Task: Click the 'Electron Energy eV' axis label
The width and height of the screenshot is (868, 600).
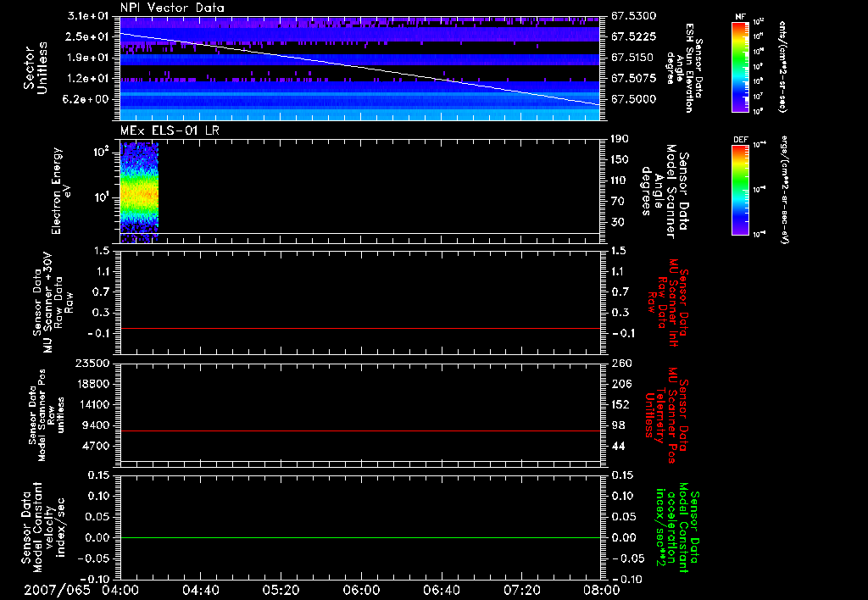Action: tap(61, 191)
